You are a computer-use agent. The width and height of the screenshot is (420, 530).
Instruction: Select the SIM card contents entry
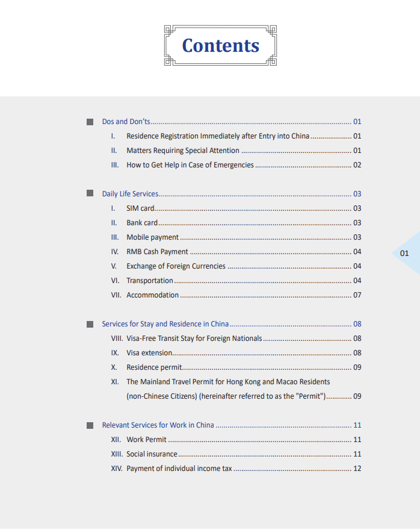click(x=140, y=208)
